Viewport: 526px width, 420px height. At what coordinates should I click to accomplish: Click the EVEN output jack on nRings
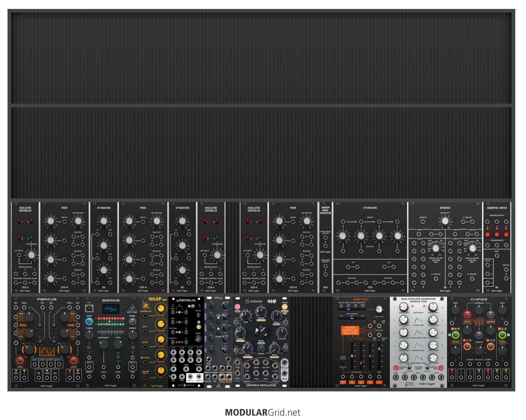click(x=229, y=377)
